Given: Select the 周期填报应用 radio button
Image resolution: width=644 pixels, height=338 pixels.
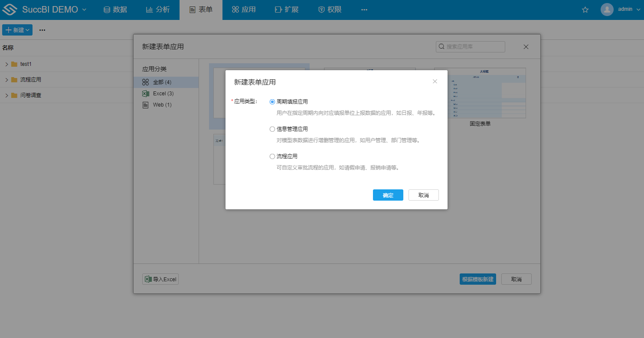Looking at the screenshot, I should 272,102.
